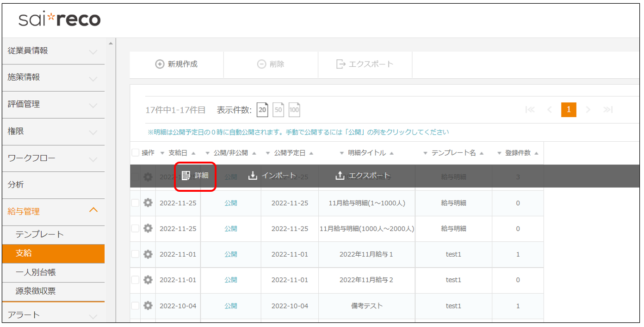Open the テンプレート sidebar menu item
The height and width of the screenshot is (327, 644).
(40, 234)
